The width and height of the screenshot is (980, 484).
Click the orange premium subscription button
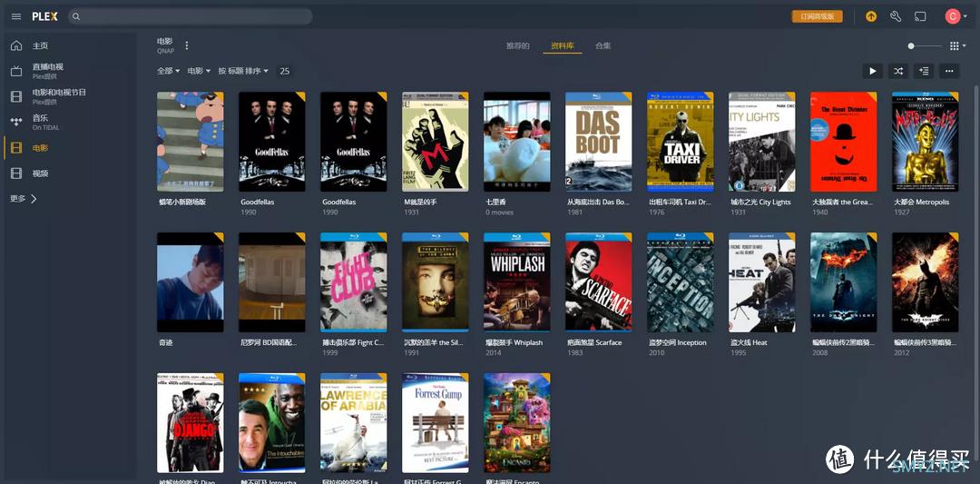click(817, 16)
